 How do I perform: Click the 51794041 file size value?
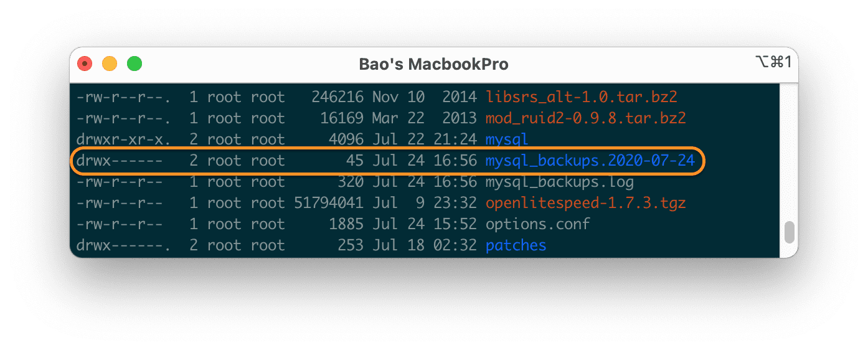click(x=328, y=203)
